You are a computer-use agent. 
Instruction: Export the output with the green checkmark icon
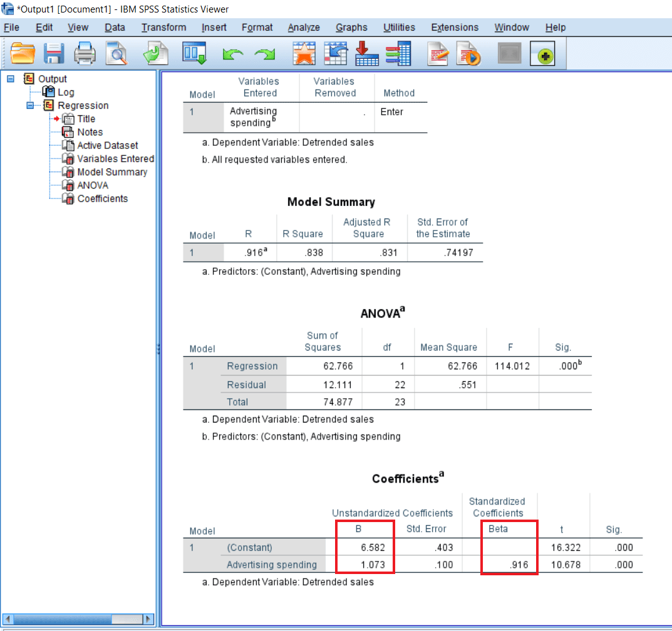point(156,53)
